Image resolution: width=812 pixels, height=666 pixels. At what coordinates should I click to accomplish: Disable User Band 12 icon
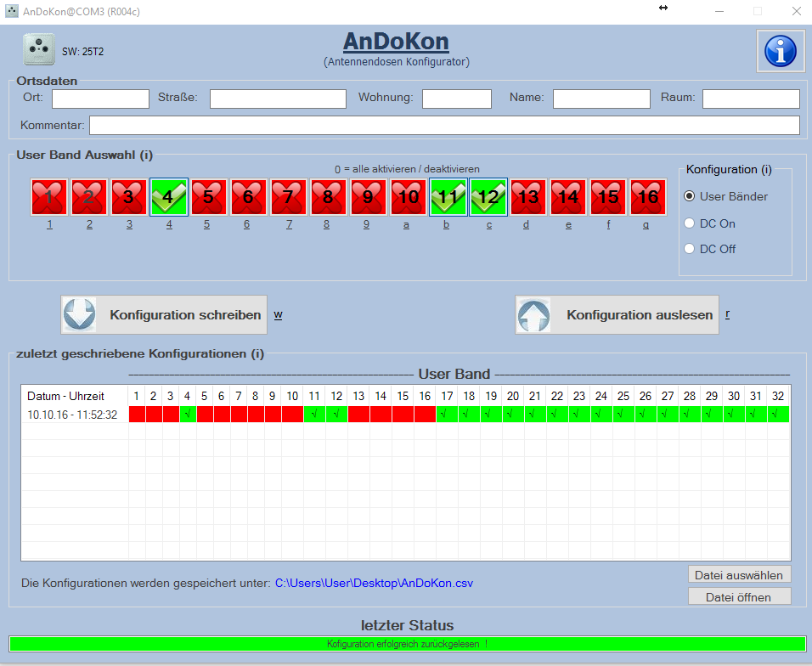(488, 197)
